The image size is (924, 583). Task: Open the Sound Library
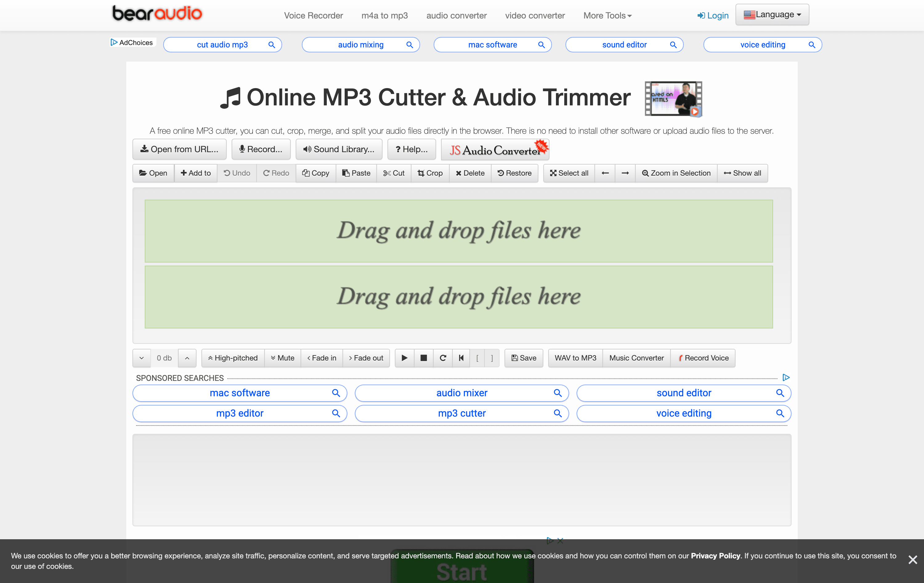(x=339, y=149)
